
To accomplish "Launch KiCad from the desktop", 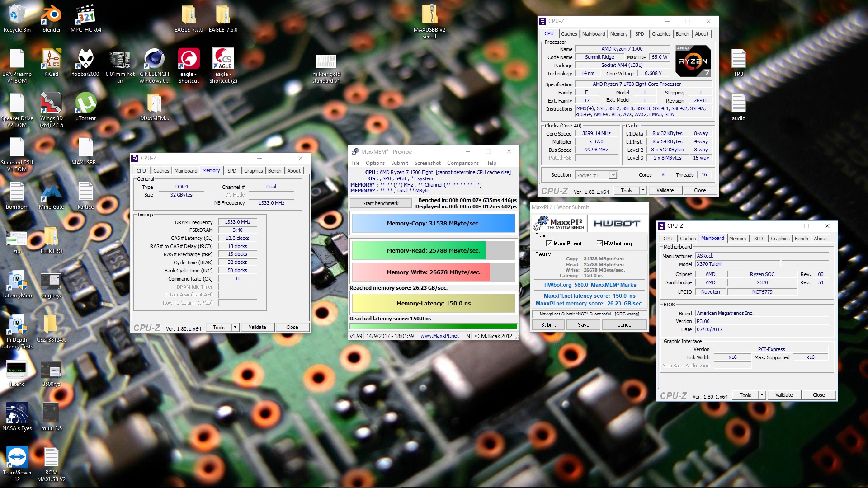I will click(51, 63).
